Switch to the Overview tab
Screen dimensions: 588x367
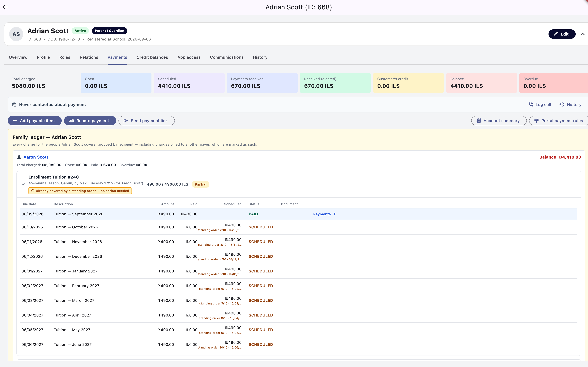point(18,57)
